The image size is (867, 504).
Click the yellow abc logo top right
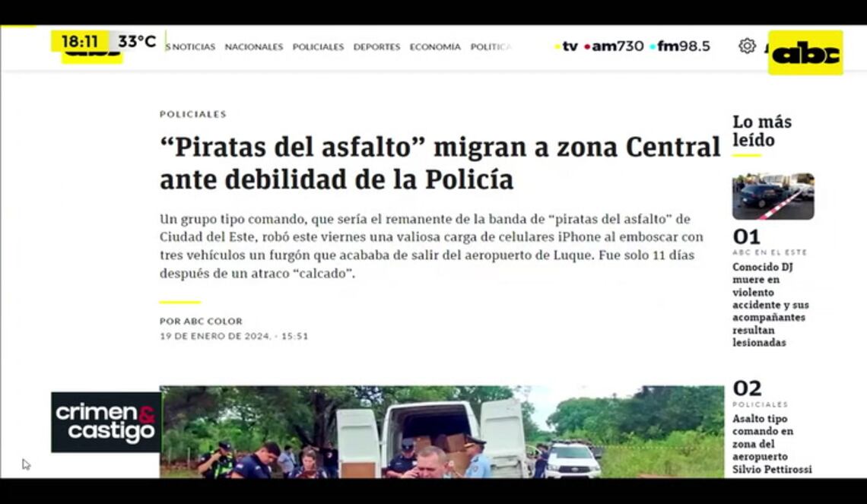(805, 53)
